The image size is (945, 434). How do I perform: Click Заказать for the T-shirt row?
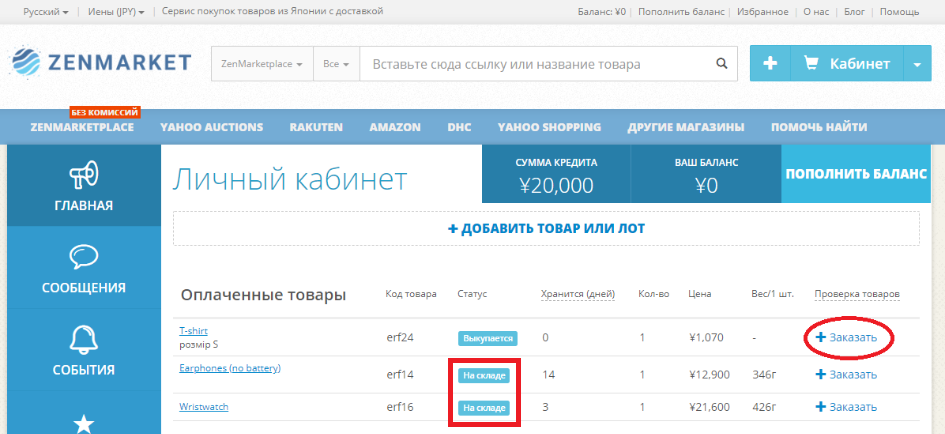846,338
